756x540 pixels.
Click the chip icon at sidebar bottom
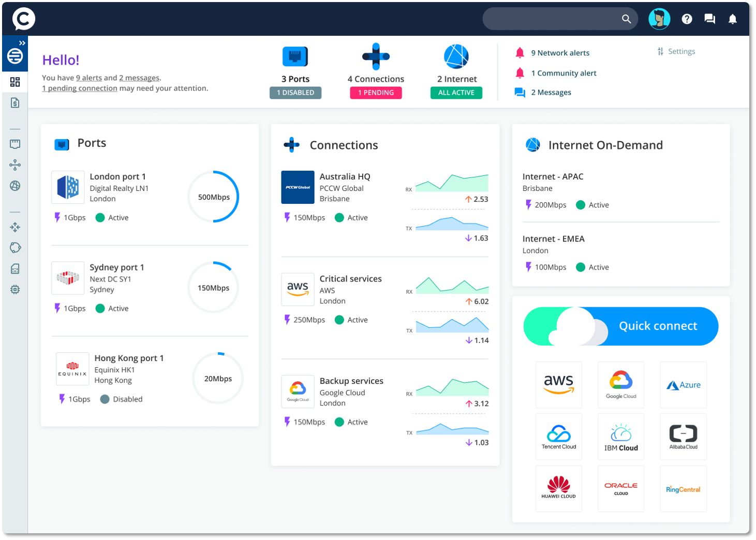(15, 289)
